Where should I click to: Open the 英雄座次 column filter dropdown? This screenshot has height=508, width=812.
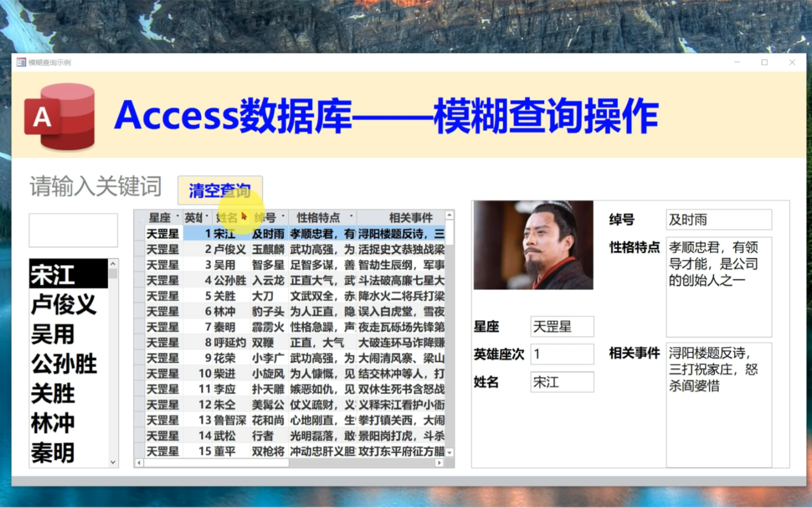(x=207, y=217)
